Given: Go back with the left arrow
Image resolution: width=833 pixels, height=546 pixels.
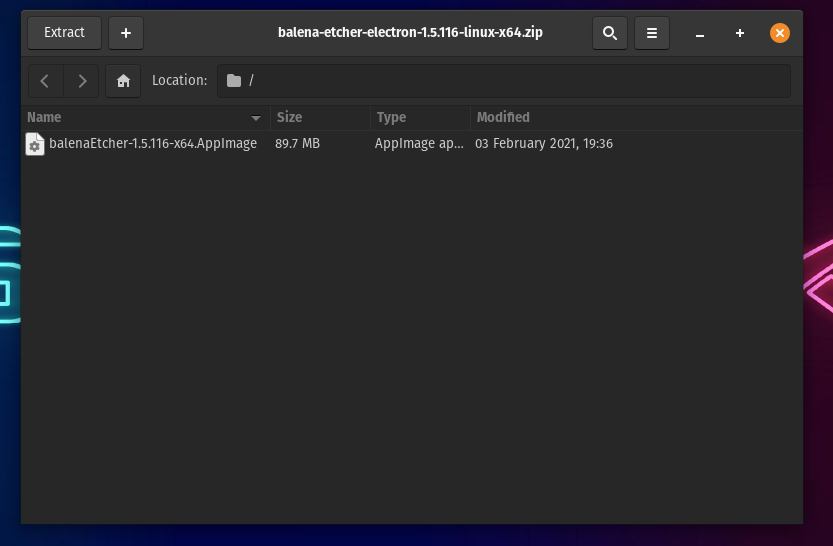Looking at the screenshot, I should [x=45, y=81].
